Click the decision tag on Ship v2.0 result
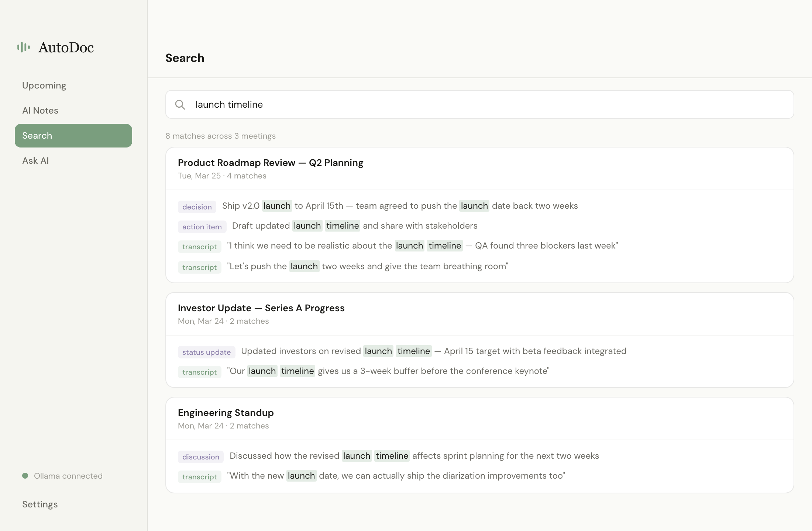Image resolution: width=812 pixels, height=531 pixels. (x=197, y=206)
